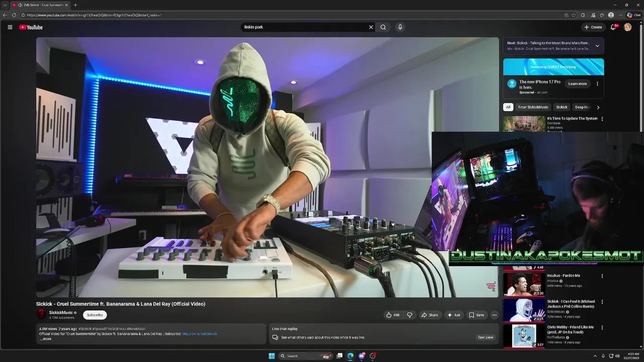The width and height of the screenshot is (644, 362).
Task: Start voice search with microphone
Action: click(400, 27)
